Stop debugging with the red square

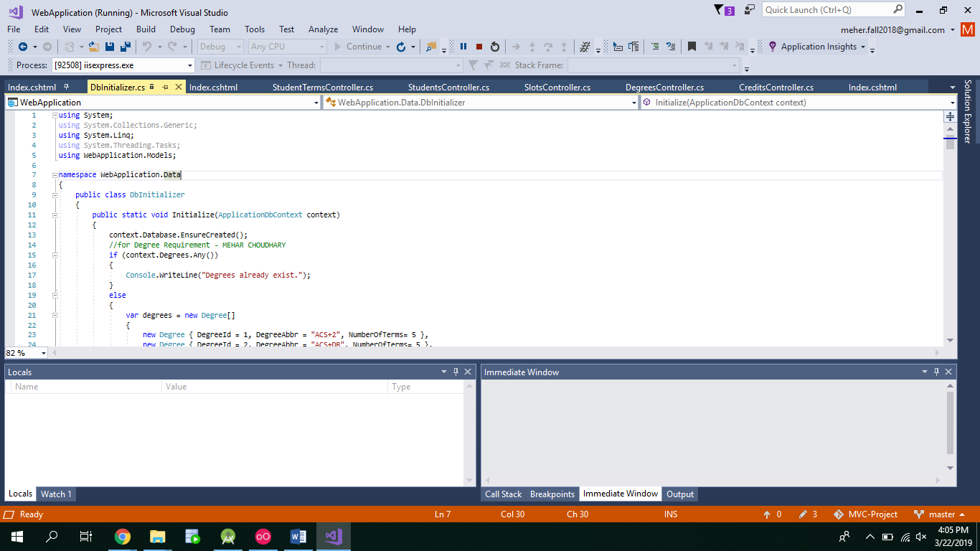[x=479, y=47]
